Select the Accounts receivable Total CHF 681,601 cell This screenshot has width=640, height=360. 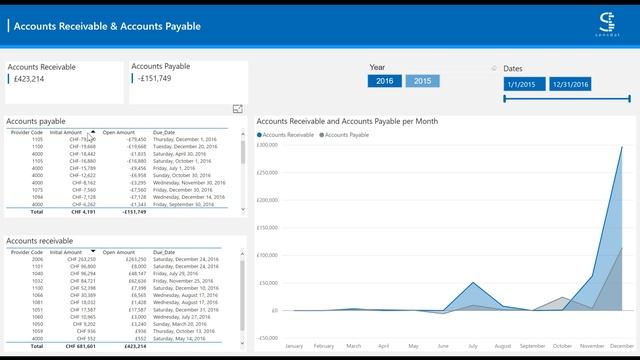[x=80, y=346]
